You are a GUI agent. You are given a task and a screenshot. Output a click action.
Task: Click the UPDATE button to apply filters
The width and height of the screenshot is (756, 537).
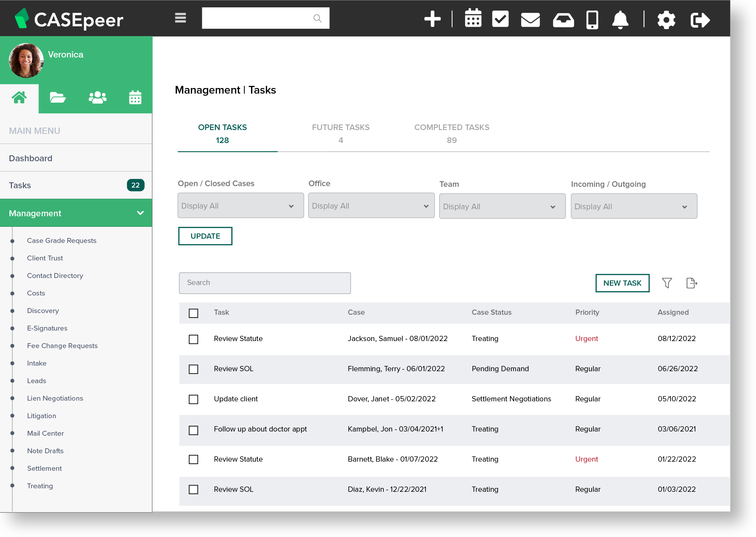click(x=205, y=236)
